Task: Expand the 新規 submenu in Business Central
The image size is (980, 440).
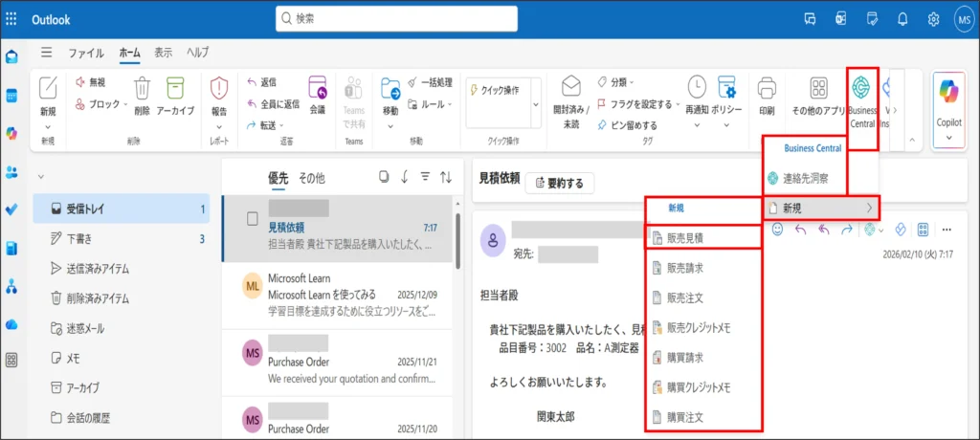Action: [x=820, y=208]
